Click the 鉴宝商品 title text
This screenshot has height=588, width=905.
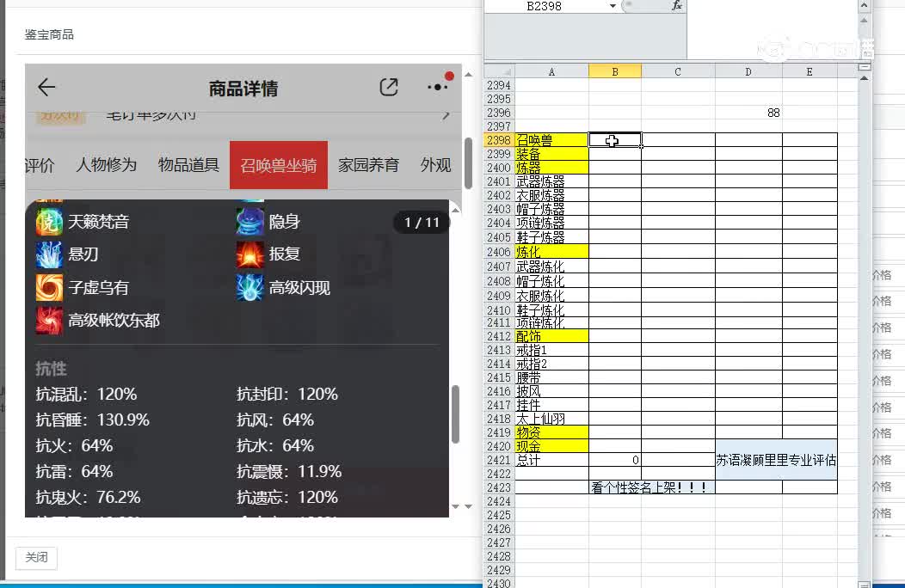pos(49,34)
